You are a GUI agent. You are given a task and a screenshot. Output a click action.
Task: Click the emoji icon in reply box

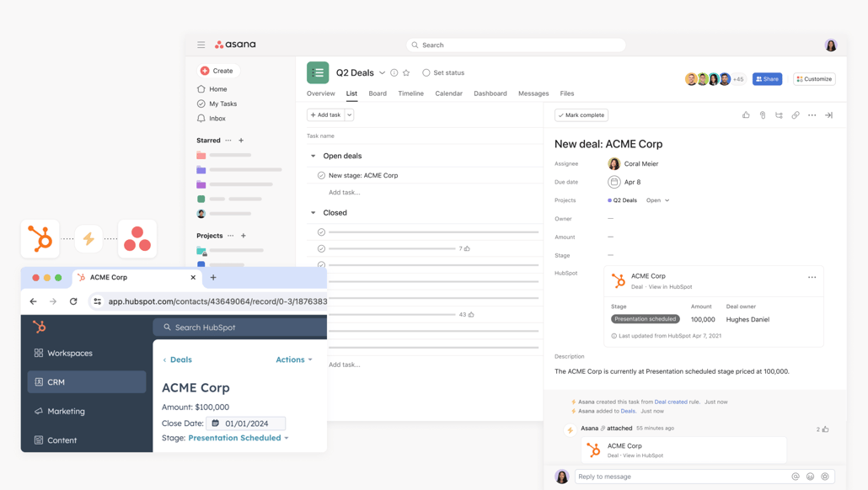click(x=810, y=477)
